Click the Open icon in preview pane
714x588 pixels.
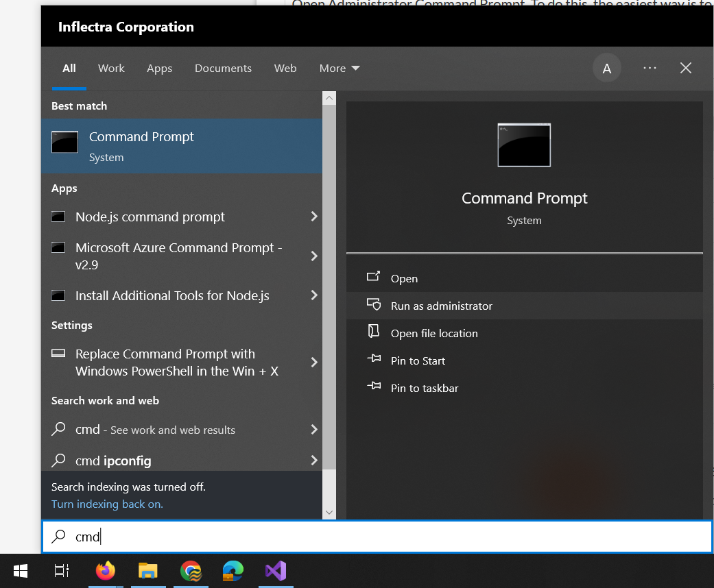[373, 276]
